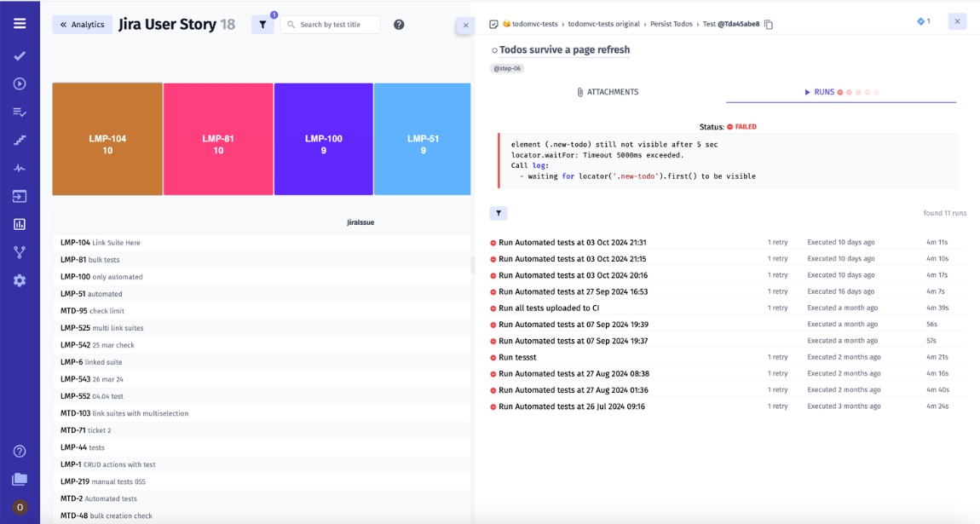Open the hamburger menu in the sidebar
The image size is (980, 524).
pyautogui.click(x=20, y=24)
